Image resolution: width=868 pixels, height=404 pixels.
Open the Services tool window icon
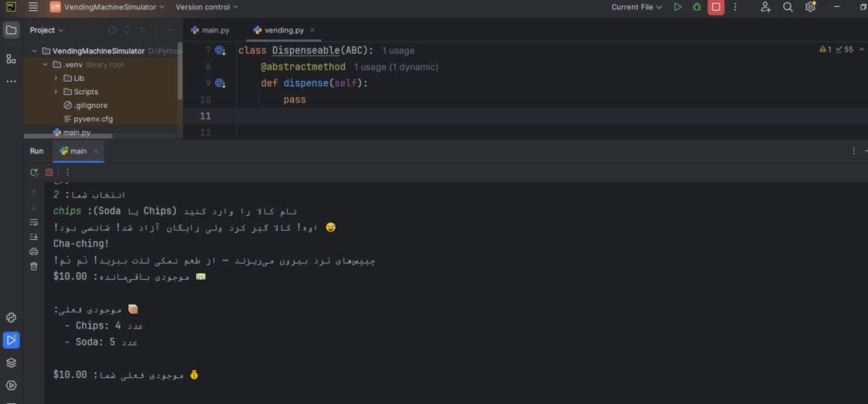[11, 385]
